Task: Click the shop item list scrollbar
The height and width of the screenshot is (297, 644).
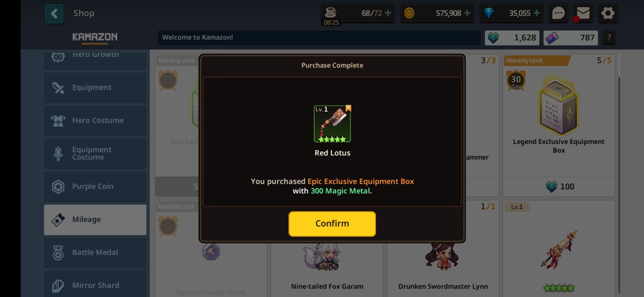Action: 619,173
